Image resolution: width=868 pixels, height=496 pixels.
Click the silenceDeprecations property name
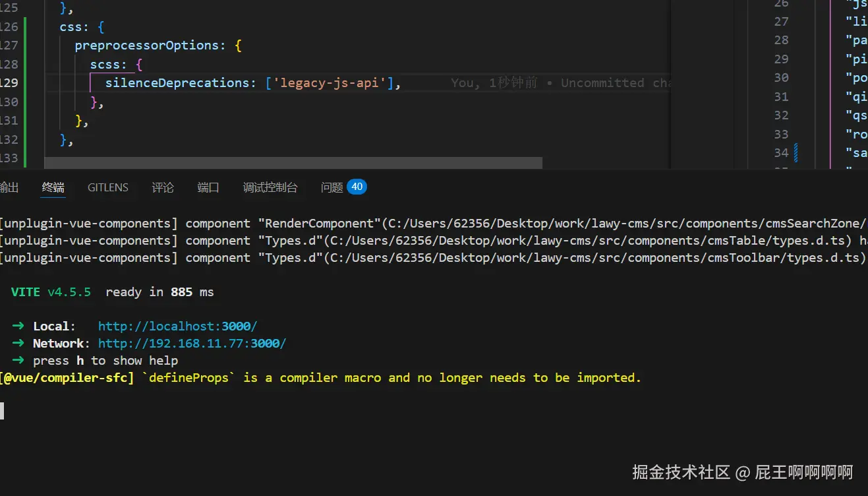pyautogui.click(x=177, y=83)
